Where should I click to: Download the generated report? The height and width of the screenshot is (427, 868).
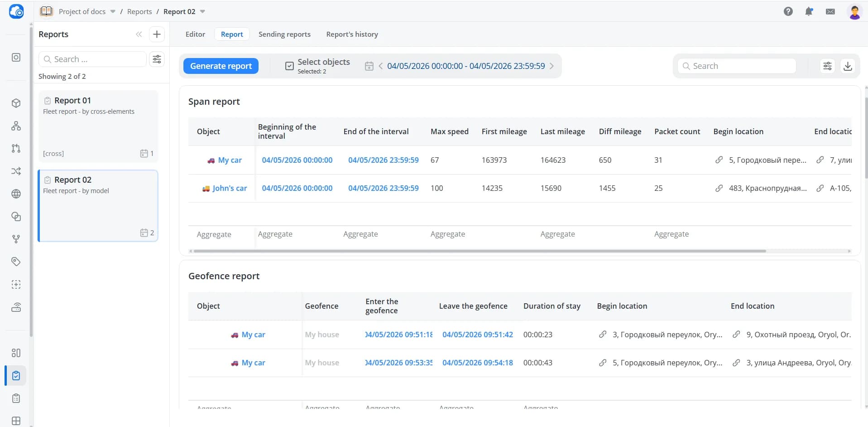click(848, 66)
